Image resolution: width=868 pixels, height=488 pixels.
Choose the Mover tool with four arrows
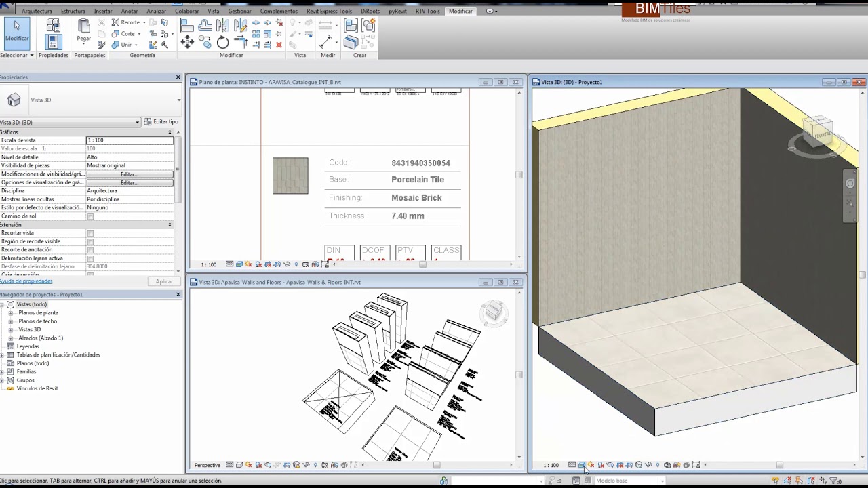(187, 43)
